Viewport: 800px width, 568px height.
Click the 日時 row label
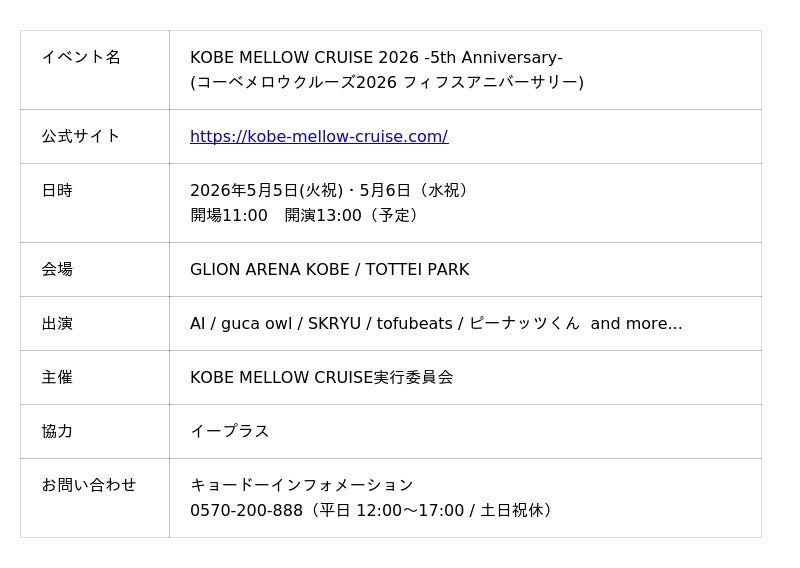coord(57,190)
